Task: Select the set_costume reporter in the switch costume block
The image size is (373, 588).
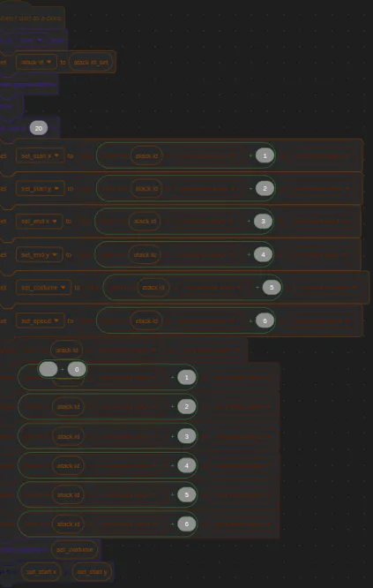Action: 75,550
